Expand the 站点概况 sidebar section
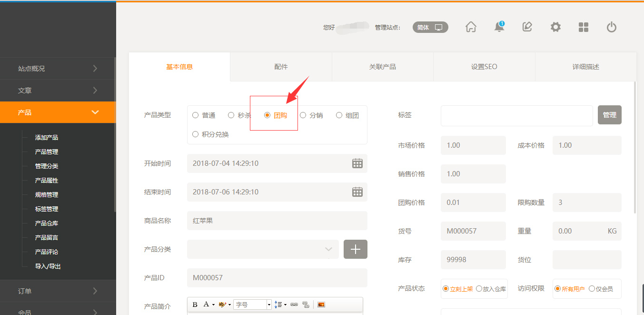 pyautogui.click(x=58, y=69)
